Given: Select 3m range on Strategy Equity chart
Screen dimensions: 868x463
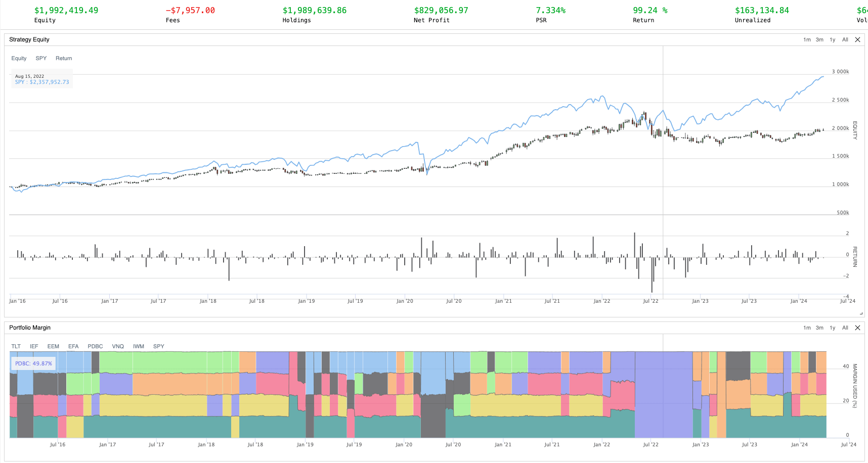Looking at the screenshot, I should click(x=819, y=40).
